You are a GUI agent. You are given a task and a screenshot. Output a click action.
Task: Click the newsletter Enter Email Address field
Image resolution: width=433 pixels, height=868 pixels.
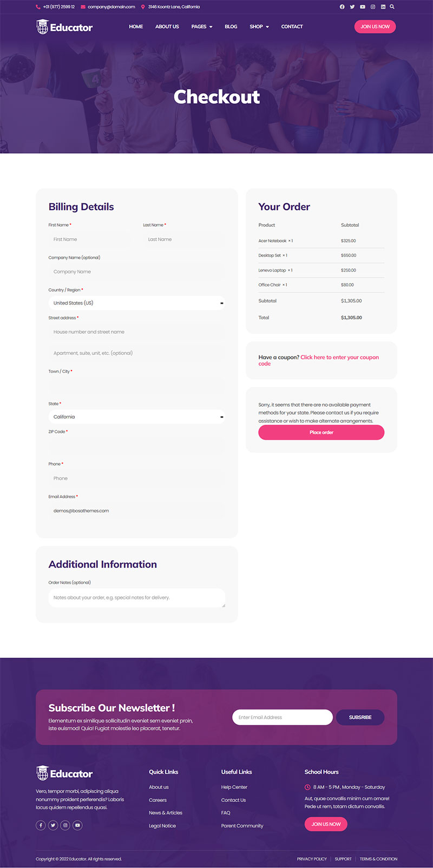pyautogui.click(x=282, y=717)
